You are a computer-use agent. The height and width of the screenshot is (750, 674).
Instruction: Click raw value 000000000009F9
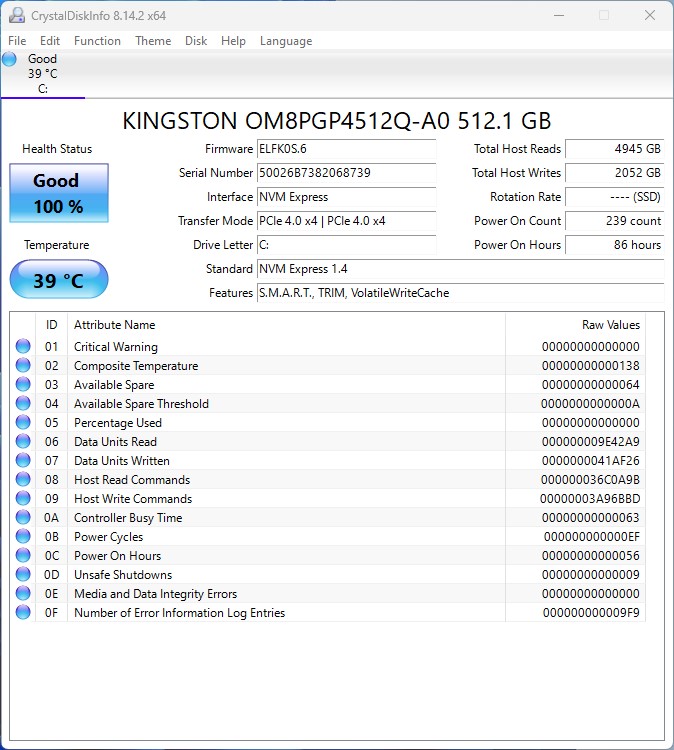coord(591,613)
